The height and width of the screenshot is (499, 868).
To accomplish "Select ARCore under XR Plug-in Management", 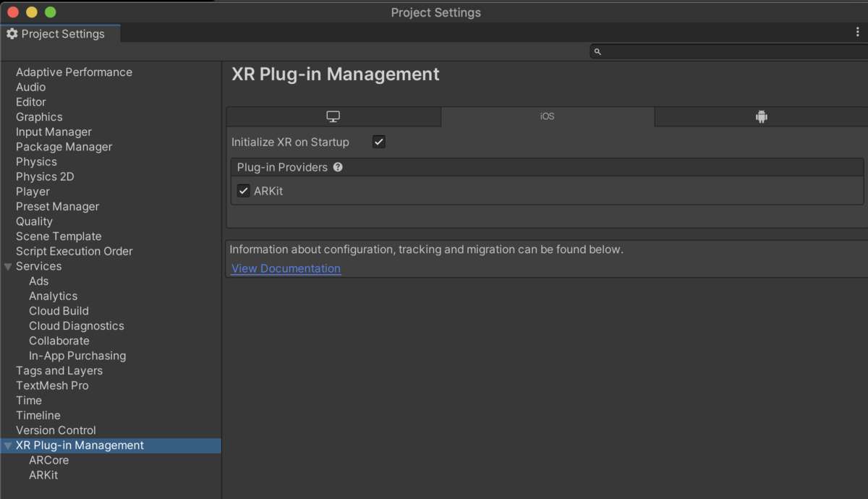I will click(49, 461).
